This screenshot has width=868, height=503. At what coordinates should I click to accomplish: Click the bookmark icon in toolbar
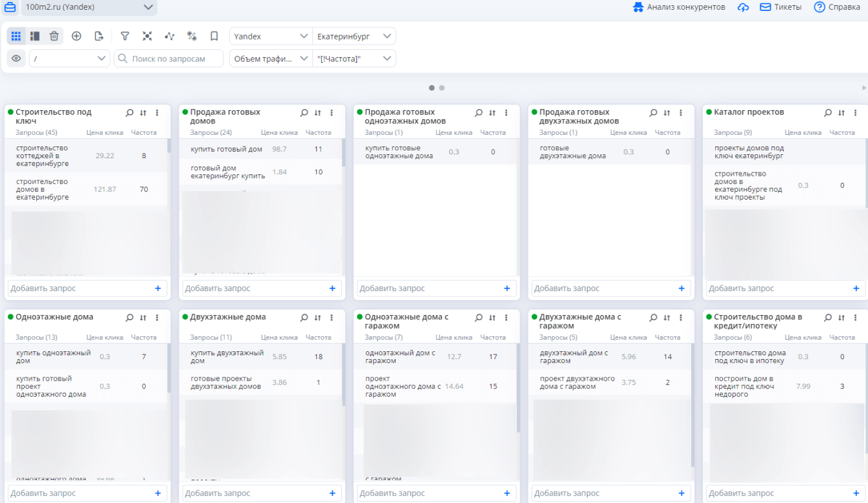(x=214, y=36)
